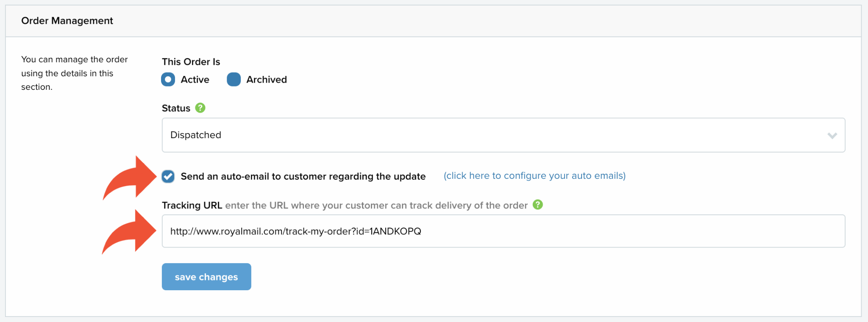The width and height of the screenshot is (868, 322).
Task: Click the chevron arrow of the Status dropdown
Action: 832,136
